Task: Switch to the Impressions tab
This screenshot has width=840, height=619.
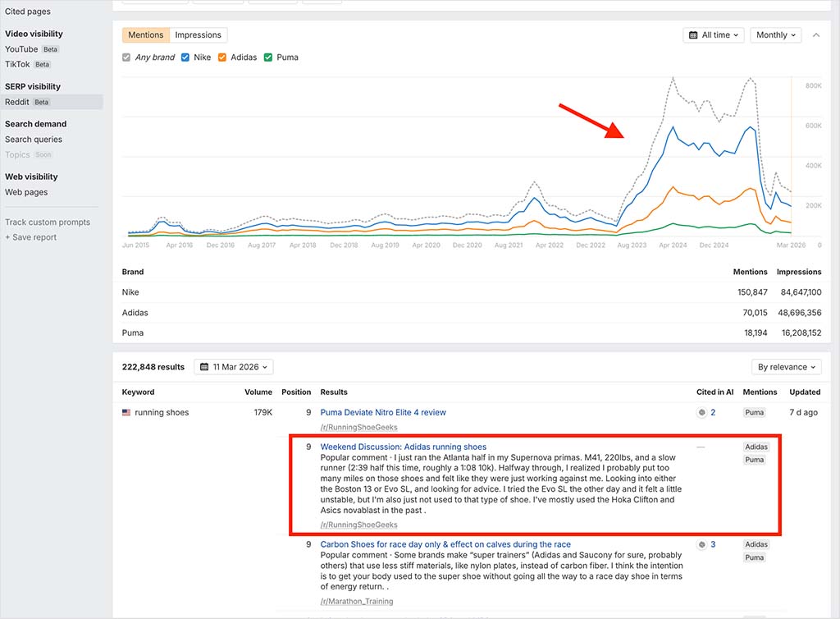Action: 198,34
